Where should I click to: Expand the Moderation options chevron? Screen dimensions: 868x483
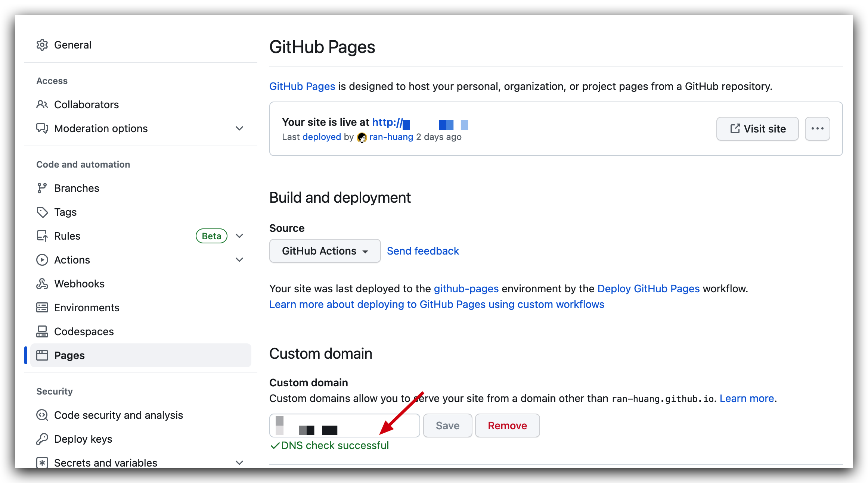(239, 128)
